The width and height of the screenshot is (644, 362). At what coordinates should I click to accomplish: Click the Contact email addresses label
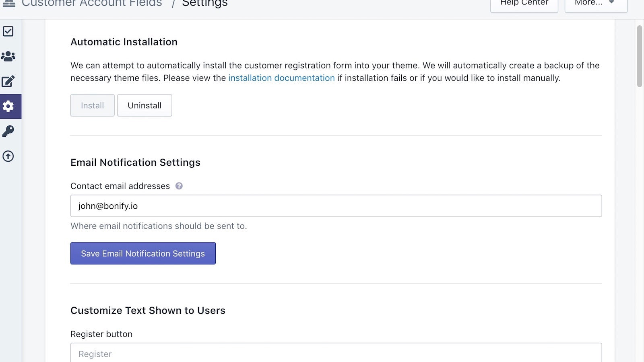pyautogui.click(x=120, y=186)
